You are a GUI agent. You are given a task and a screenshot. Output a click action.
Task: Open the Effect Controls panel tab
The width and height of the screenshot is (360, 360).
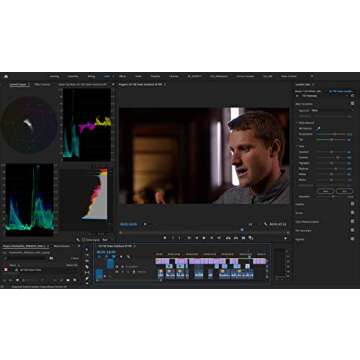coord(42,85)
